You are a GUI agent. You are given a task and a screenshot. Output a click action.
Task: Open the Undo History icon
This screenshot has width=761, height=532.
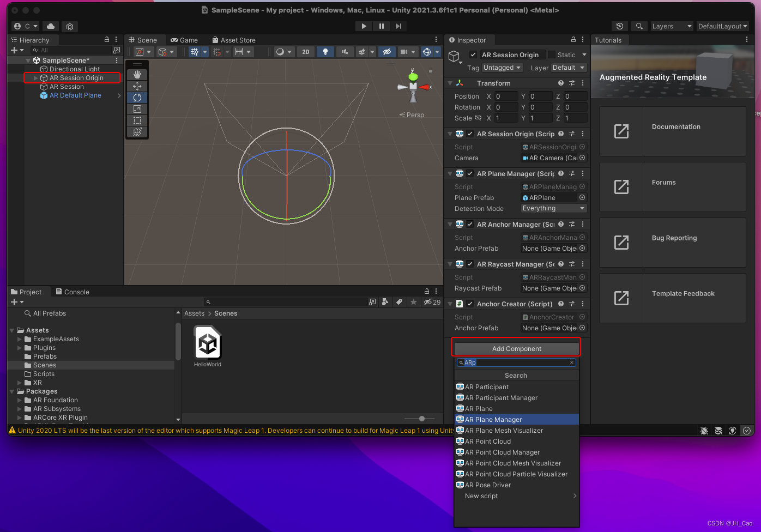[620, 26]
